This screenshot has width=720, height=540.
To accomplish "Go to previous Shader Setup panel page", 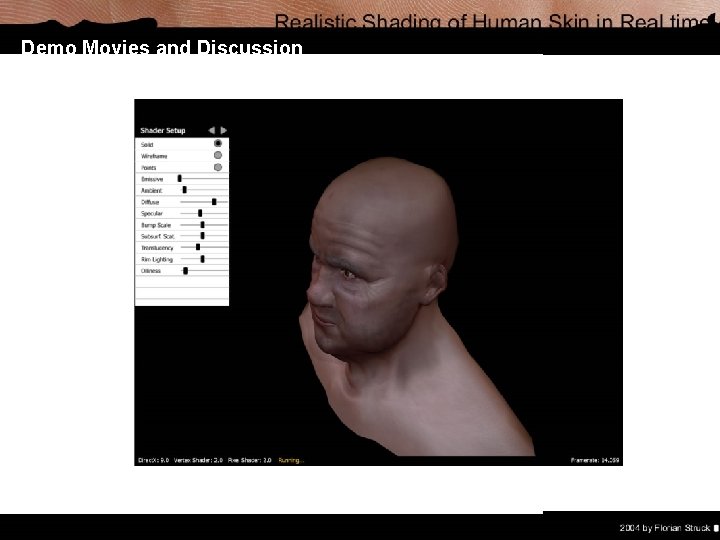I will [211, 130].
